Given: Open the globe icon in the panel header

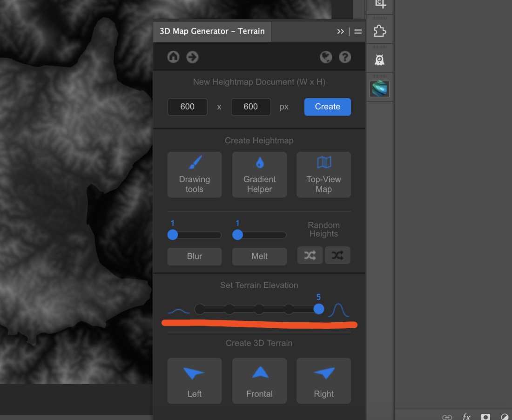Looking at the screenshot, I should point(325,57).
